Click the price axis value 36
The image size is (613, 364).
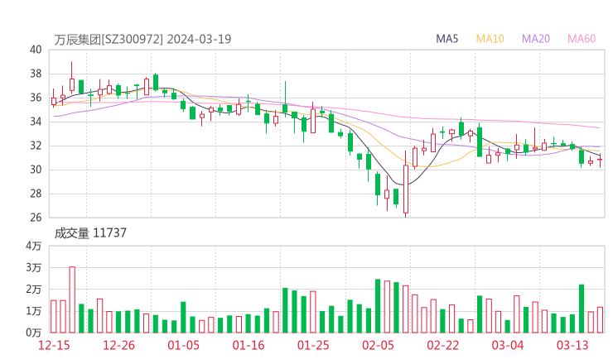click(x=36, y=98)
